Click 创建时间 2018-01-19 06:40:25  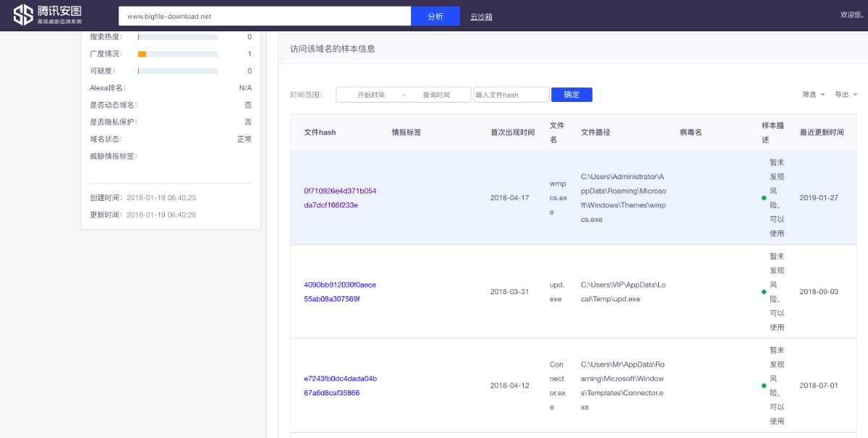(143, 197)
